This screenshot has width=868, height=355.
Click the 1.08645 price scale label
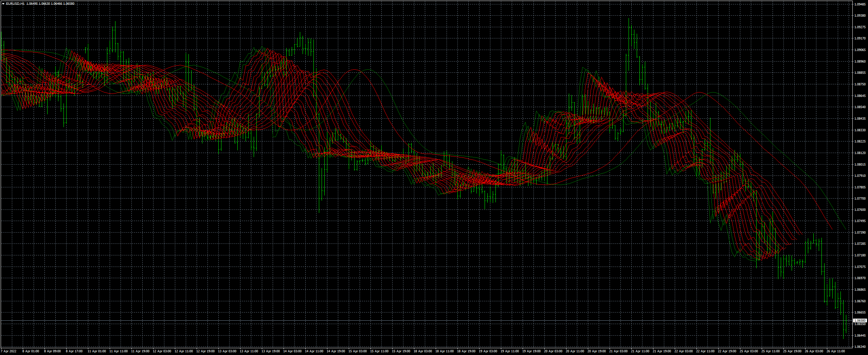tap(860, 96)
